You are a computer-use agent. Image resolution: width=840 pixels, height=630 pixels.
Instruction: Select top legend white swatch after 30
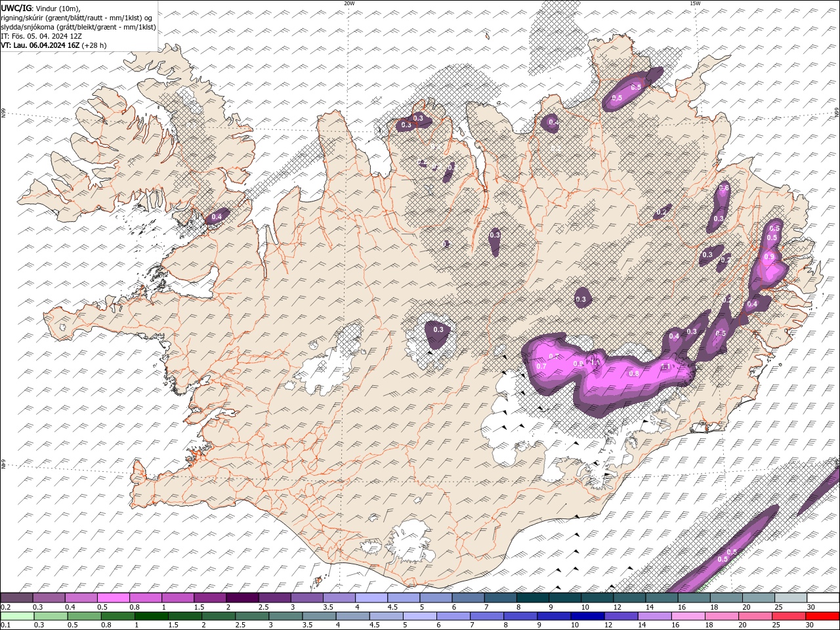click(822, 598)
